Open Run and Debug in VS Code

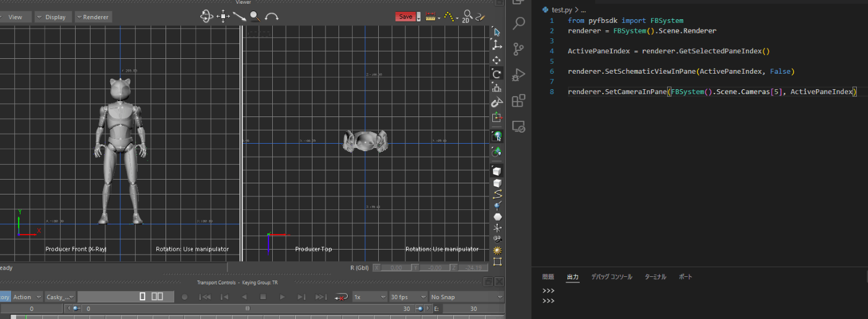coord(519,75)
